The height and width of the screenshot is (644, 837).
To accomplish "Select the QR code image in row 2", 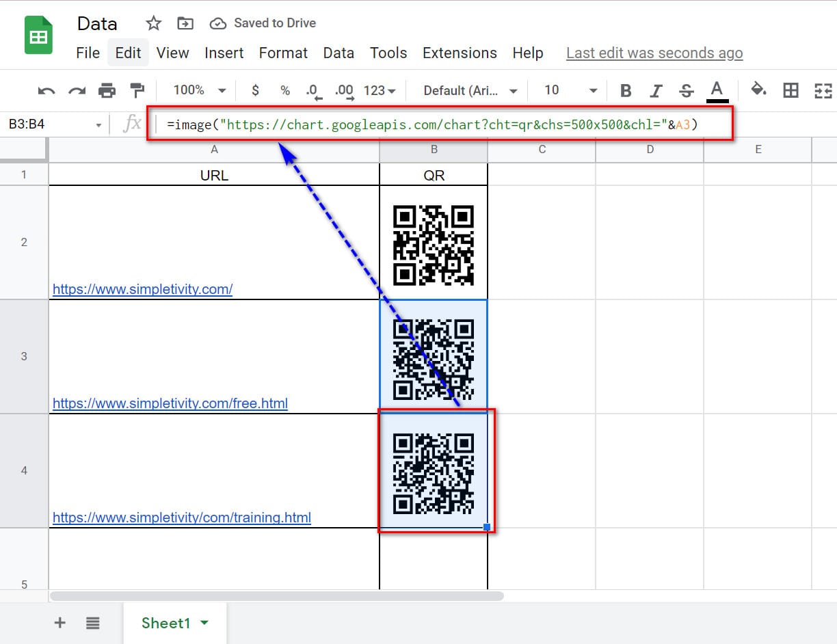I will pos(434,245).
